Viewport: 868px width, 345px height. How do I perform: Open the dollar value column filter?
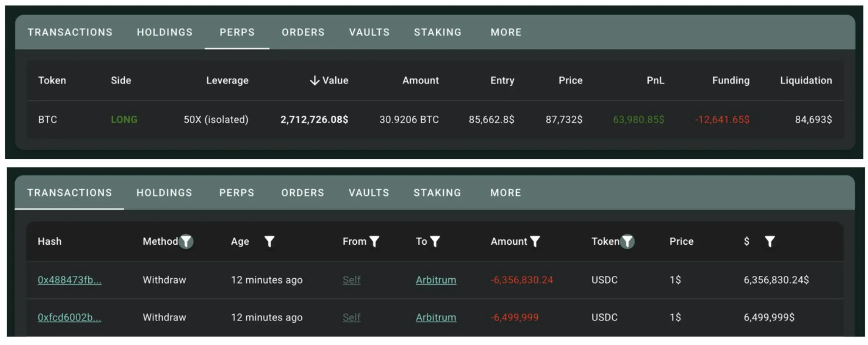(x=769, y=242)
